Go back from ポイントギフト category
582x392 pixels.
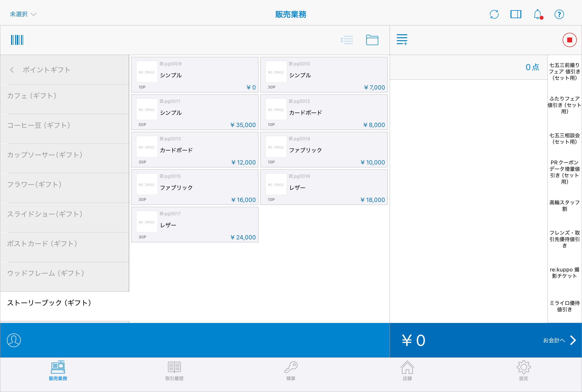point(12,70)
